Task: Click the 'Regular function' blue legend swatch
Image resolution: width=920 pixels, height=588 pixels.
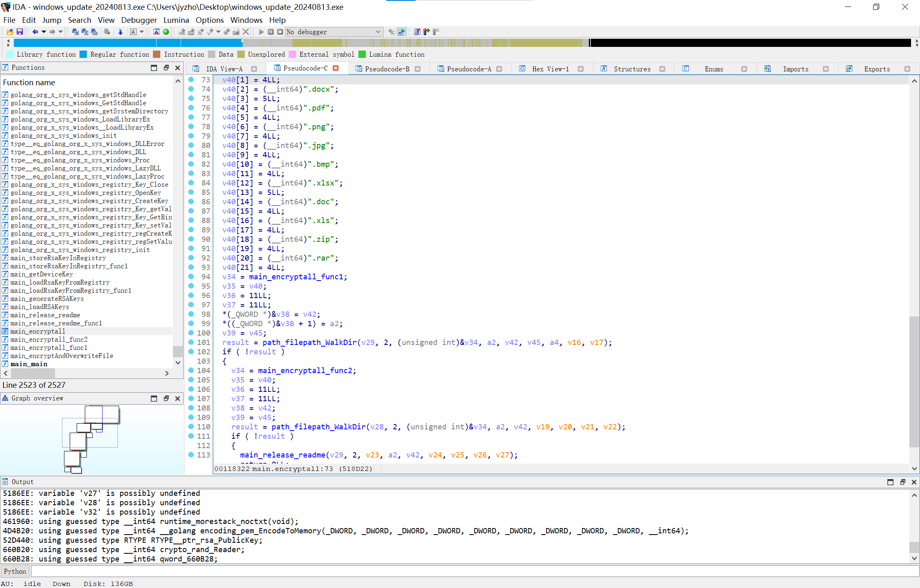Action: pos(83,54)
